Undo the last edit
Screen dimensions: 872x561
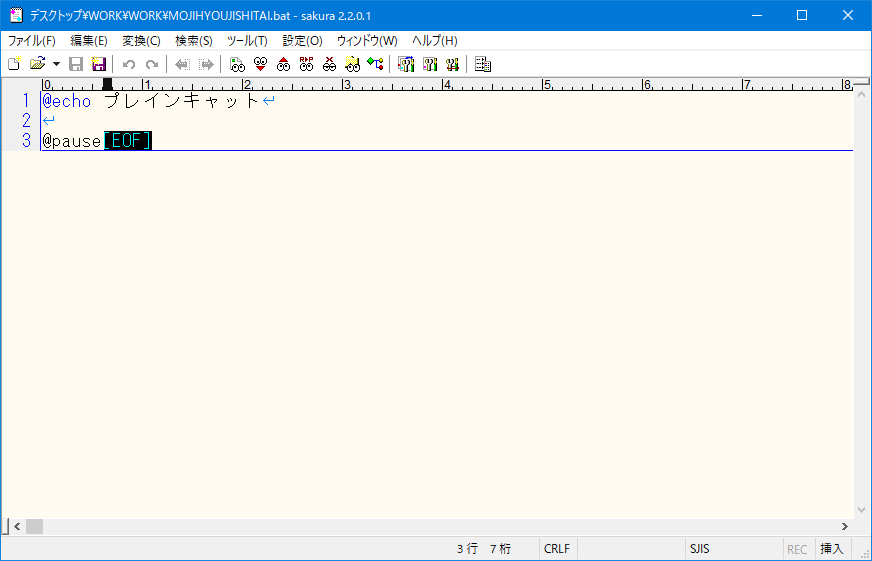click(x=129, y=64)
